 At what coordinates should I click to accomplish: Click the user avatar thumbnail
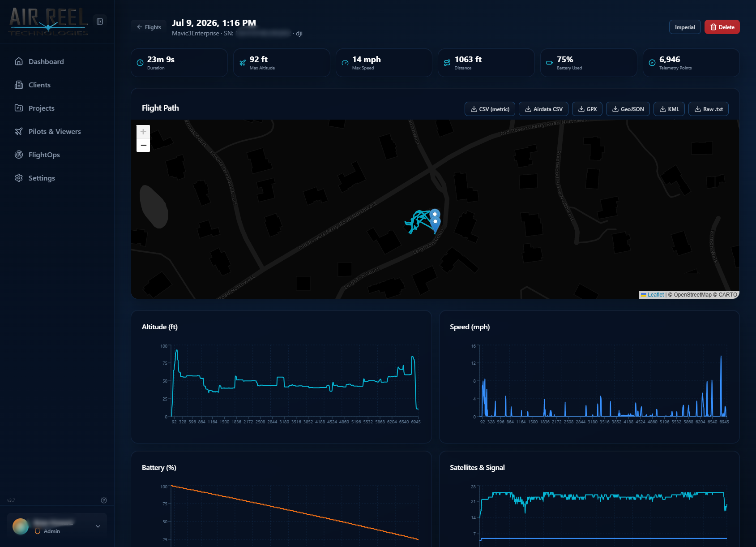tap(21, 526)
